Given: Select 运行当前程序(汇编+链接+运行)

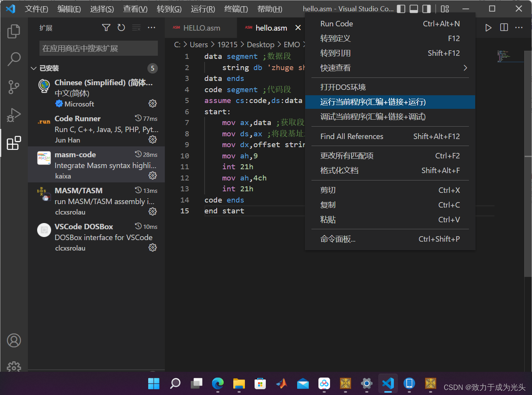Looking at the screenshot, I should click(390, 102).
